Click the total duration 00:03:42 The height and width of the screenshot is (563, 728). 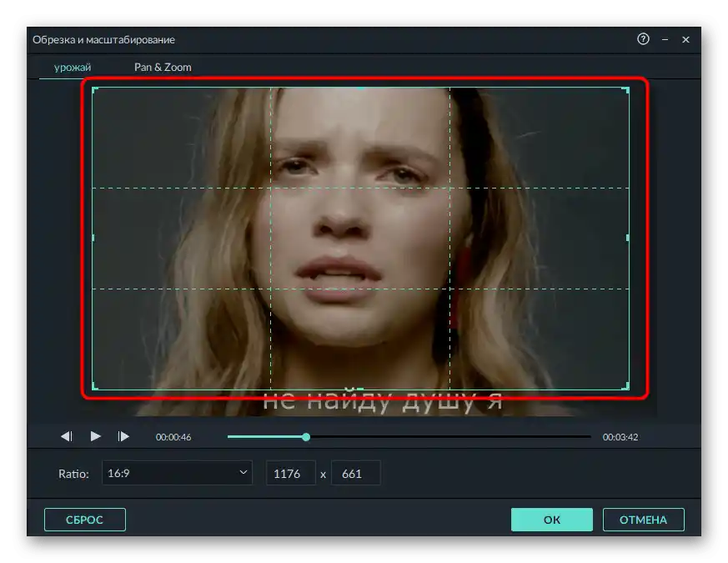pyautogui.click(x=620, y=437)
